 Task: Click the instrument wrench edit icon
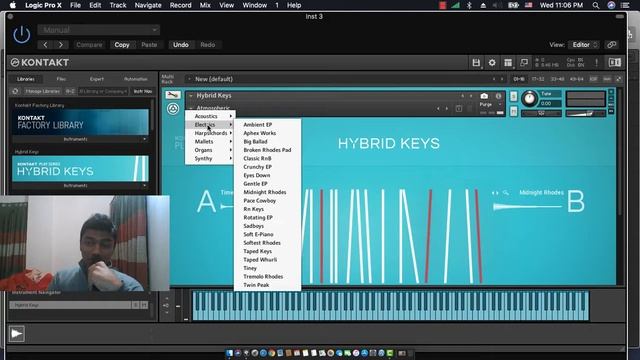pyautogui.click(x=173, y=95)
